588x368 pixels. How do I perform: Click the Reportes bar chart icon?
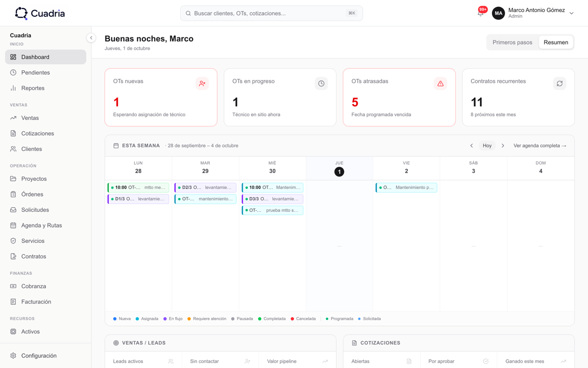click(x=13, y=88)
